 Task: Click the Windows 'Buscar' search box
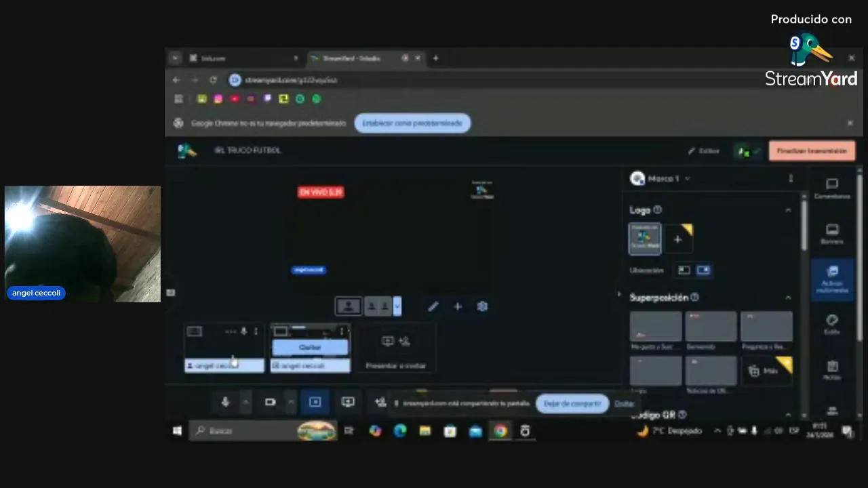pyautogui.click(x=263, y=431)
